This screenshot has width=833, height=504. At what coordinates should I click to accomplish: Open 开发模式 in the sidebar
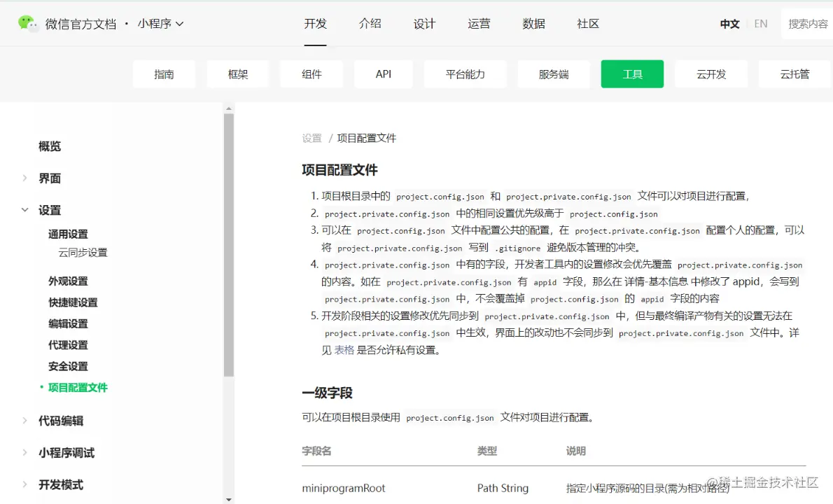pos(61,484)
